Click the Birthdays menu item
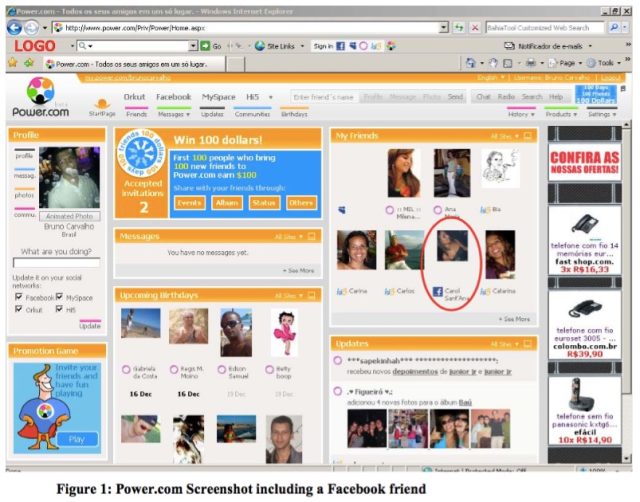Screen dimensions: 640x502 (294, 114)
